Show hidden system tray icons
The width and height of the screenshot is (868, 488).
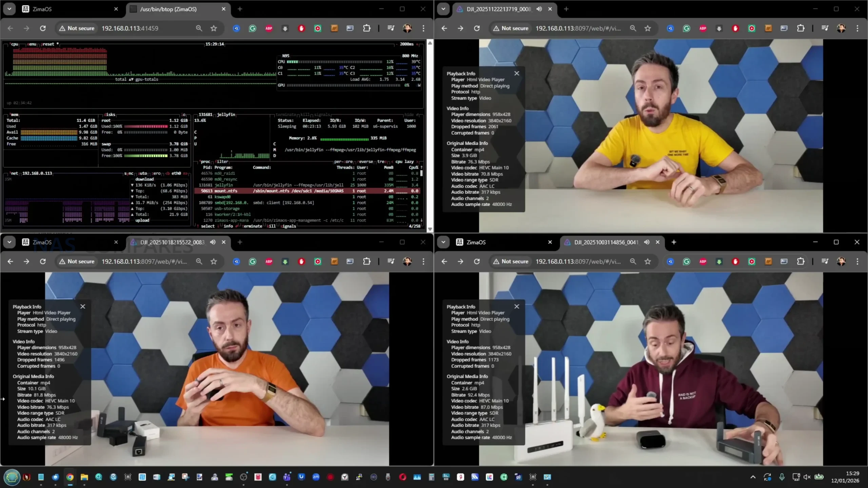753,477
